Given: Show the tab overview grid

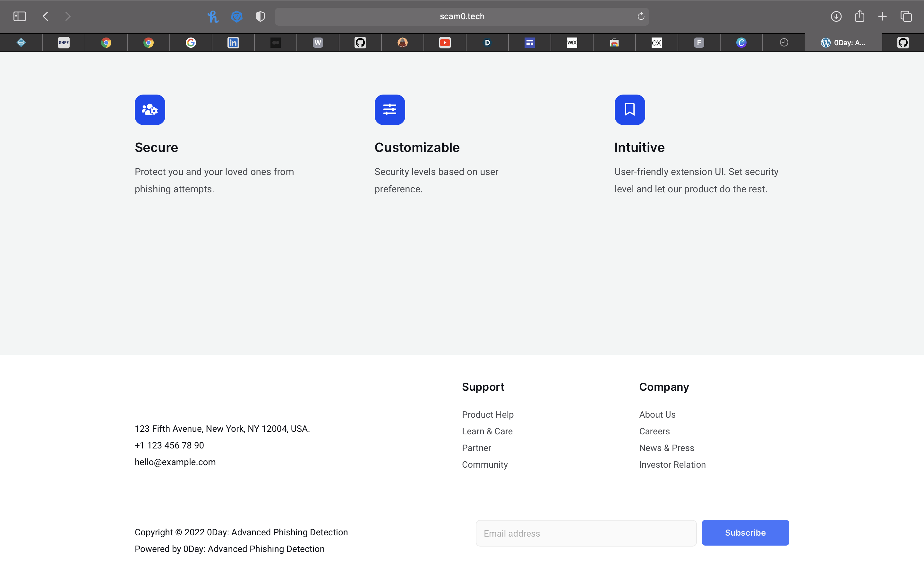Looking at the screenshot, I should 906,16.
